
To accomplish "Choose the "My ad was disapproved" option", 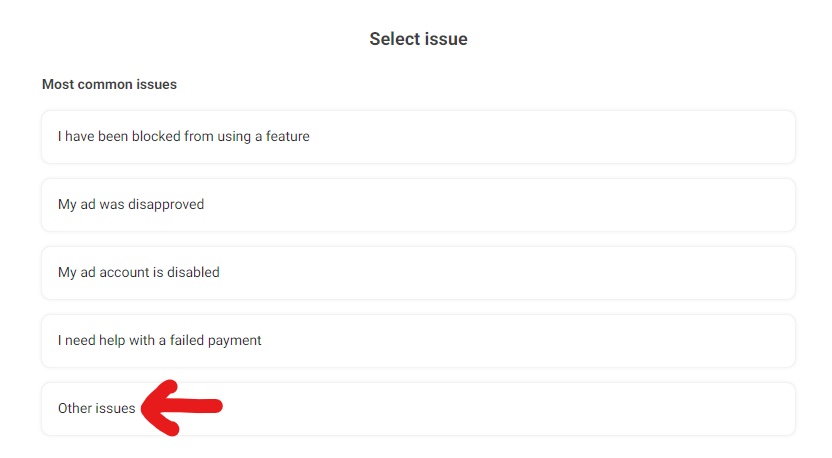I will click(418, 205).
